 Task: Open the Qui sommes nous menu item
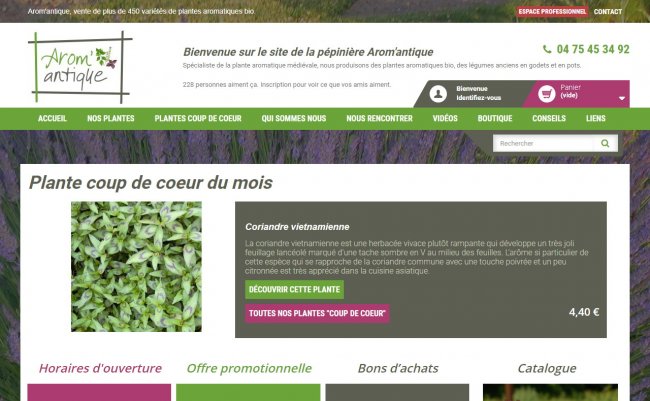pos(293,119)
